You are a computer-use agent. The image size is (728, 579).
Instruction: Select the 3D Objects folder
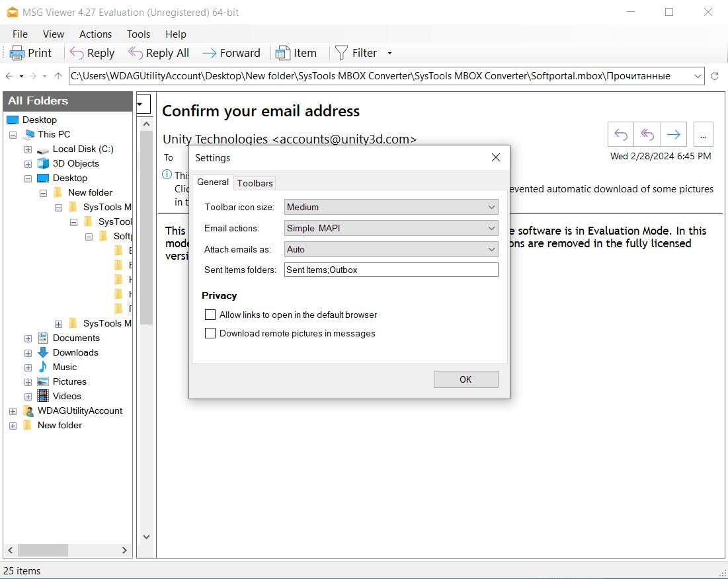pos(75,164)
